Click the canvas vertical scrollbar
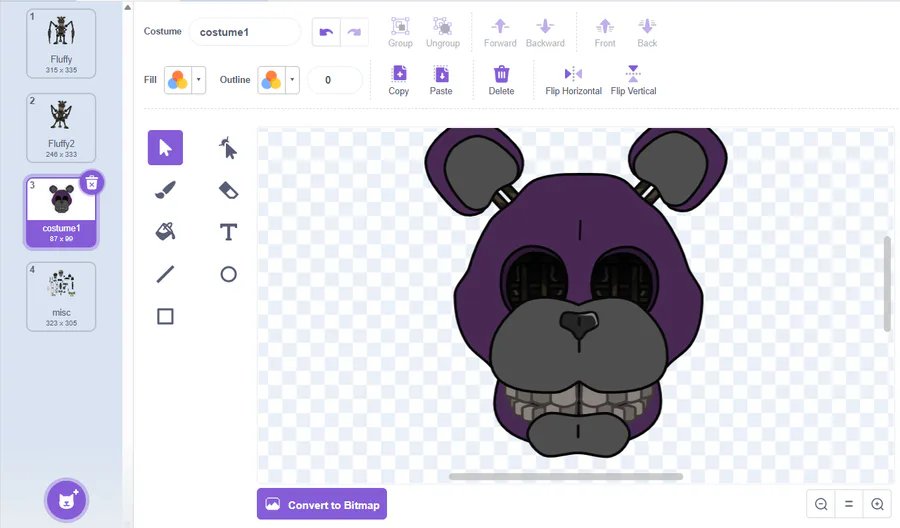 887,284
